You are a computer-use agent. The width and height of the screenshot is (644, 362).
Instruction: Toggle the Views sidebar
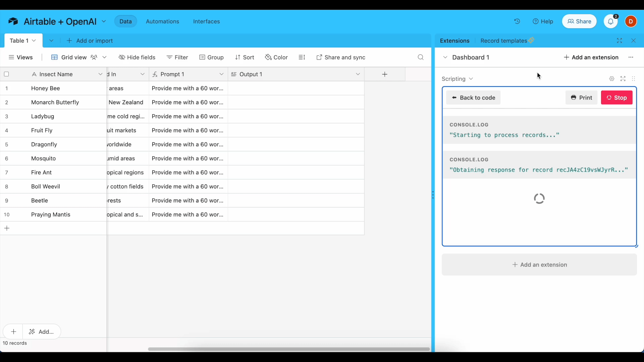21,57
